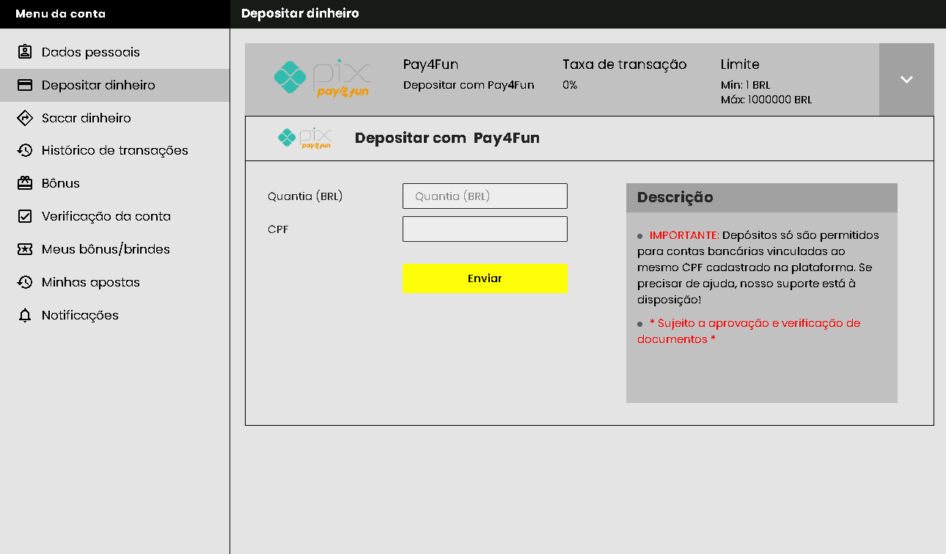Click the Bônus gift icon
Image resolution: width=946 pixels, height=554 pixels.
tap(25, 183)
